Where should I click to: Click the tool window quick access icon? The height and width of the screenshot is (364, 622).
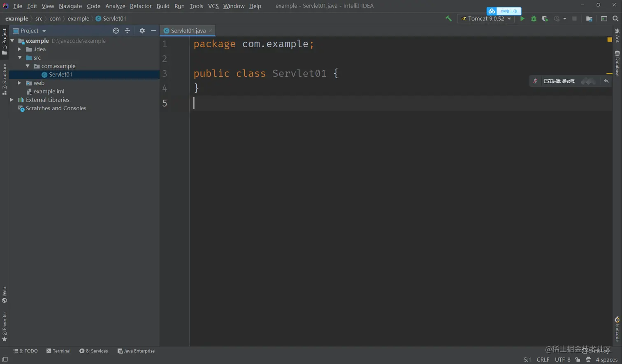coord(5,359)
